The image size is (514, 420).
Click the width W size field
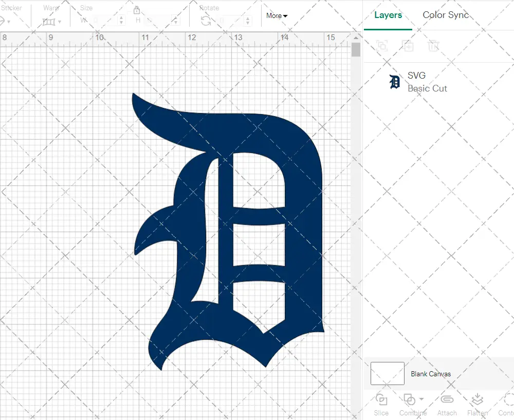click(104, 21)
